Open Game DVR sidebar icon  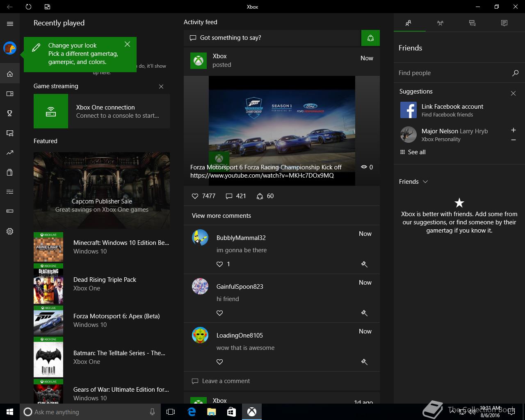pyautogui.click(x=10, y=133)
